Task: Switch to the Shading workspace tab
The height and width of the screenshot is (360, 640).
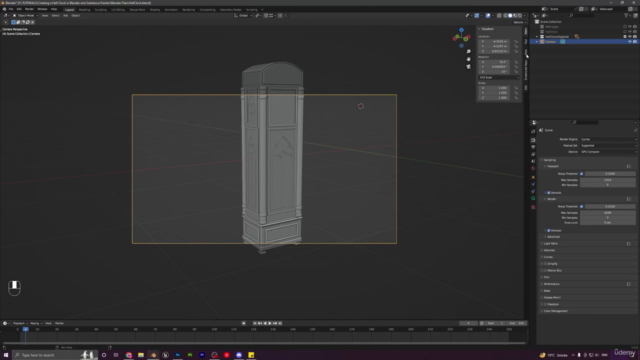Action: (x=155, y=9)
